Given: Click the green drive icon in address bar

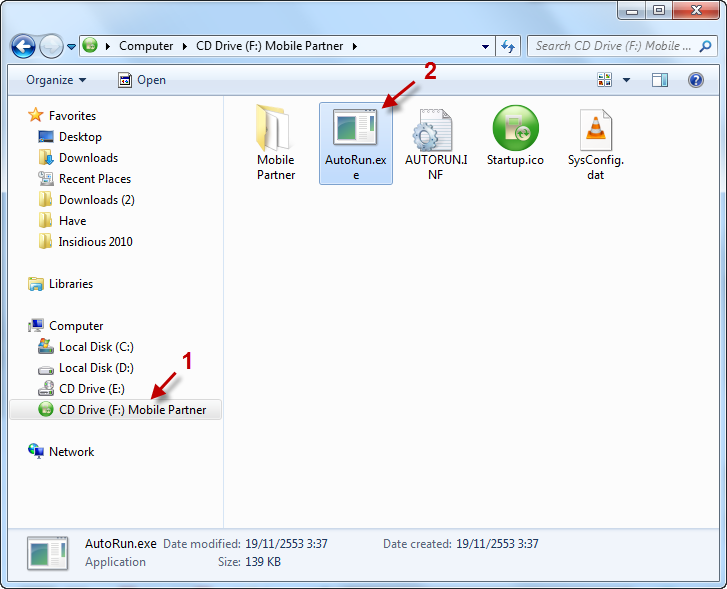Looking at the screenshot, I should click(90, 45).
